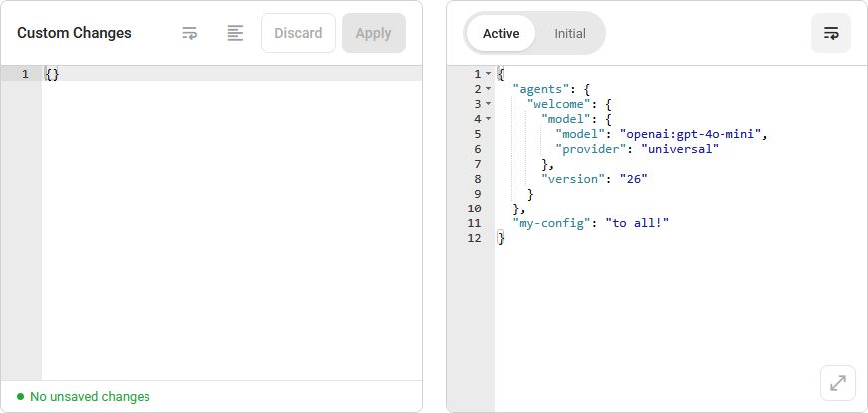Viewport: 868px width, 413px height.
Task: Select line number 1 in the Custom Changes gutter
Action: click(25, 74)
